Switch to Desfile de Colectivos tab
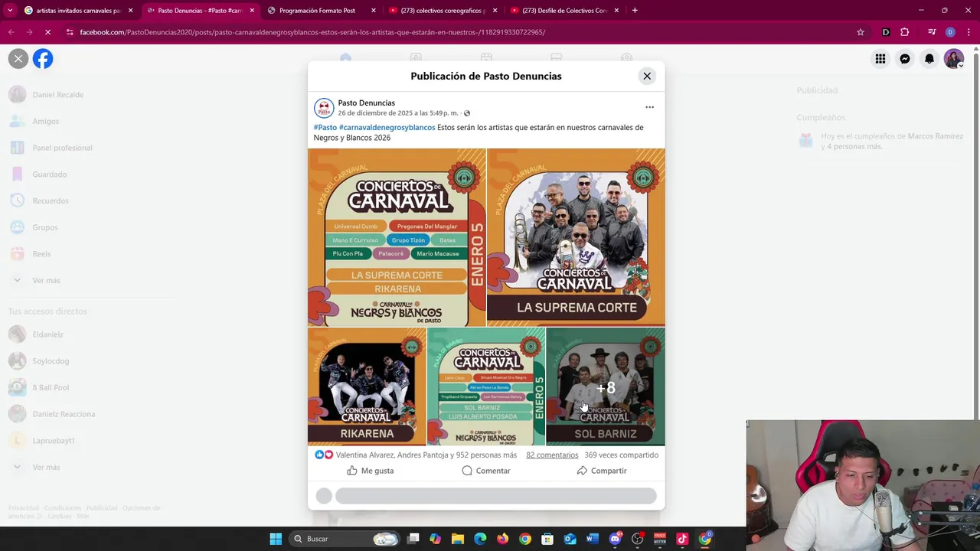This screenshot has height=551, width=980. pos(564,11)
